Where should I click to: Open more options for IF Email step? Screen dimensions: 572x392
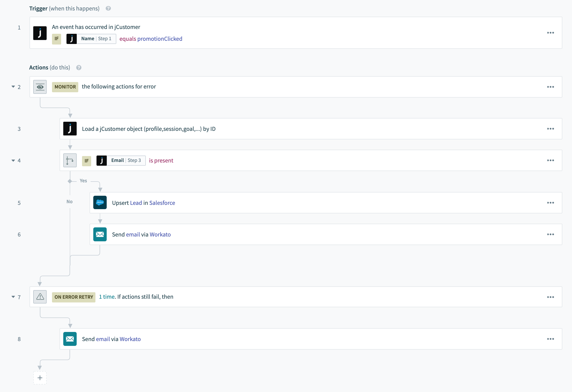tap(551, 160)
